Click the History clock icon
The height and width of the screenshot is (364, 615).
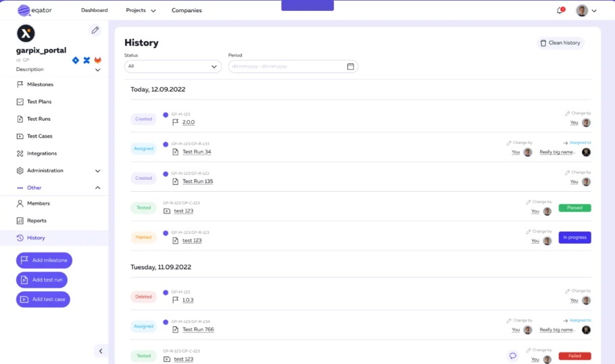[20, 238]
